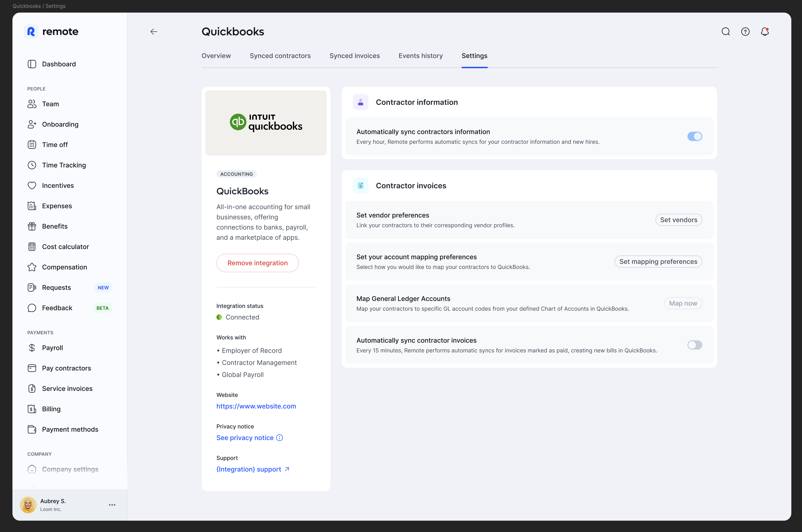Click the Pay contractors card icon
Viewport: 802px width, 532px height.
click(32, 368)
